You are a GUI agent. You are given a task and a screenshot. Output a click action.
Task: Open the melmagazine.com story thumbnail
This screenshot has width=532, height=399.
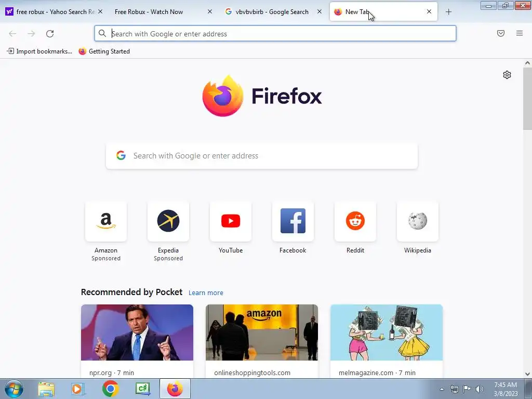pos(387,332)
